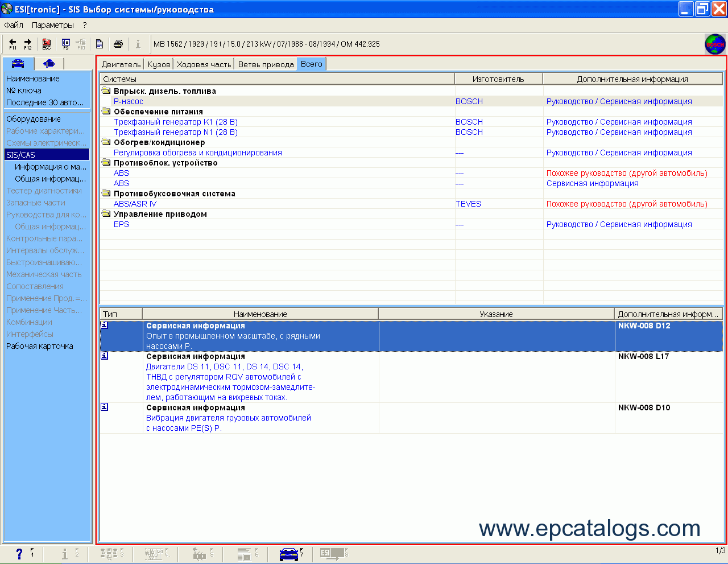Click the Bosch globe logo

pyautogui.click(x=715, y=44)
